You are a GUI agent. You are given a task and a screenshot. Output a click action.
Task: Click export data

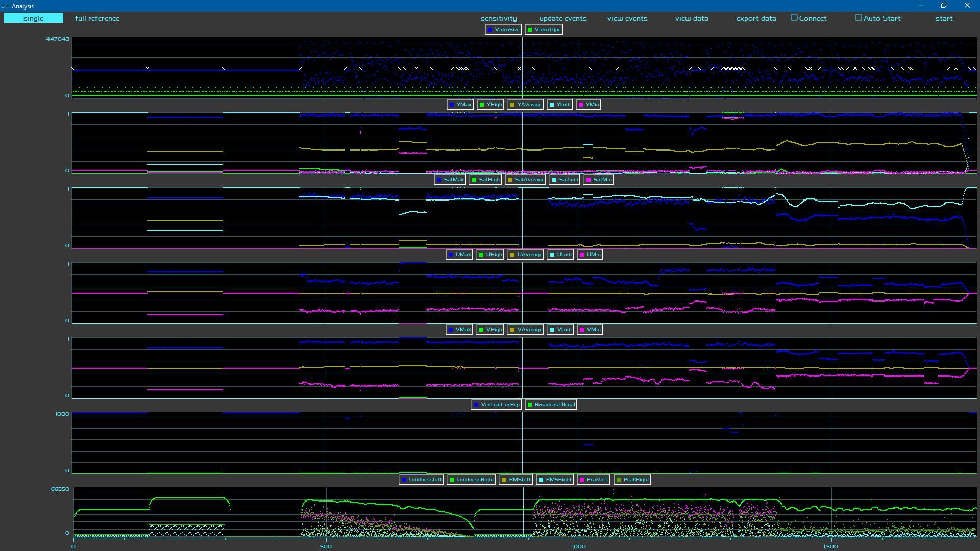pos(756,18)
